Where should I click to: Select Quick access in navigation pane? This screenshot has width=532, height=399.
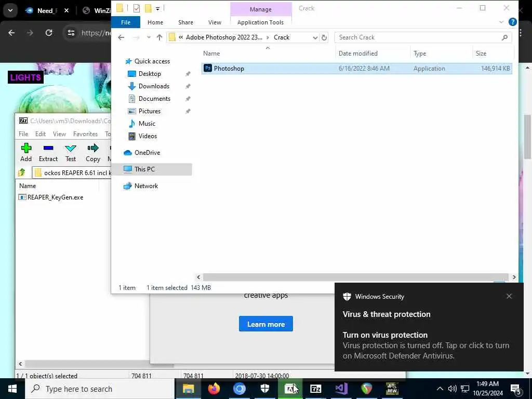click(152, 61)
